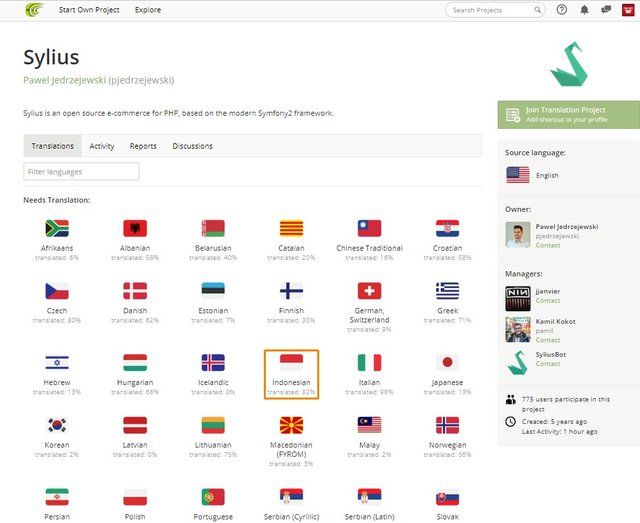Image resolution: width=640 pixels, height=523 pixels.
Task: Switch to the Discussions tab
Action: (x=192, y=146)
